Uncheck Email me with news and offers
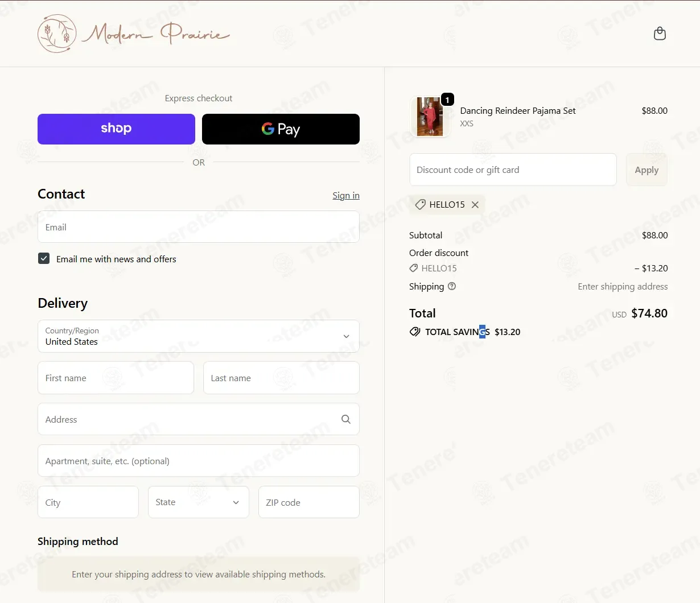The width and height of the screenshot is (700, 603). 44,258
